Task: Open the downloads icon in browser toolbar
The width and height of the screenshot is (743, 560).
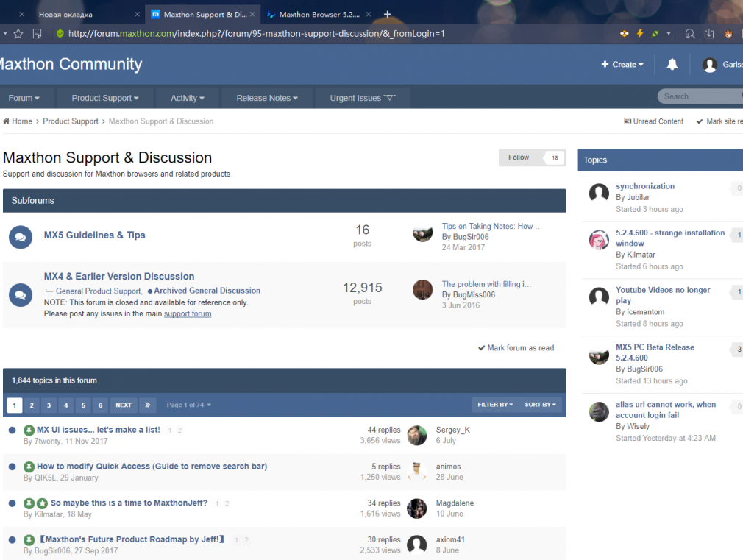Action: (x=709, y=34)
